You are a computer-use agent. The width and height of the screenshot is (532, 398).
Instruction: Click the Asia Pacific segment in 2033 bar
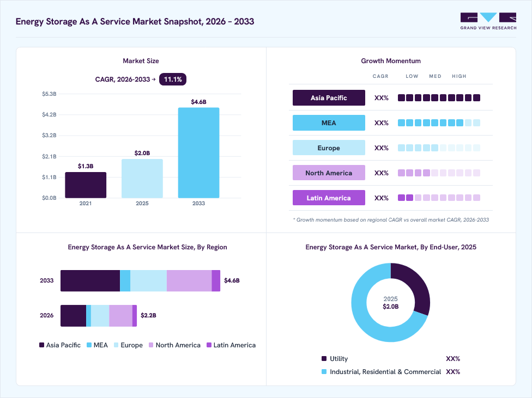(90, 281)
